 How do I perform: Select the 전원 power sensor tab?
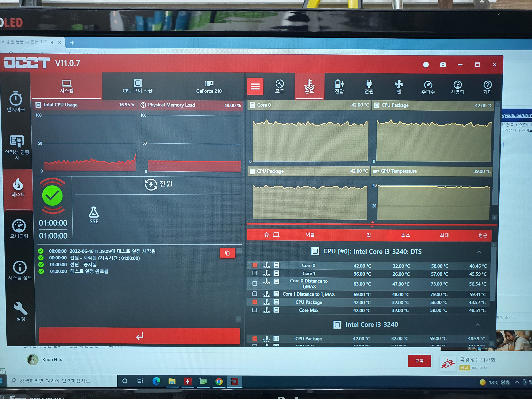369,87
